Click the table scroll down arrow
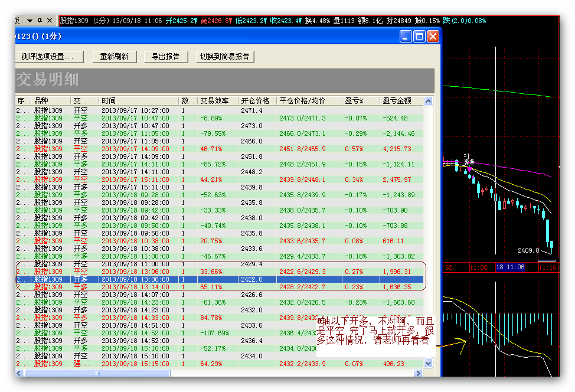Viewport: 575px width, 392px height. click(428, 364)
